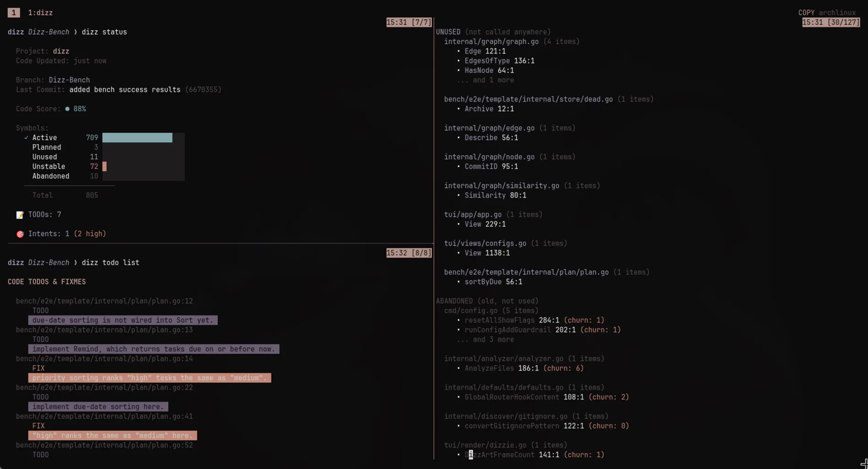Click the 'store/dead.go (1 items)' group
This screenshot has height=469, width=868.
pyautogui.click(x=549, y=99)
